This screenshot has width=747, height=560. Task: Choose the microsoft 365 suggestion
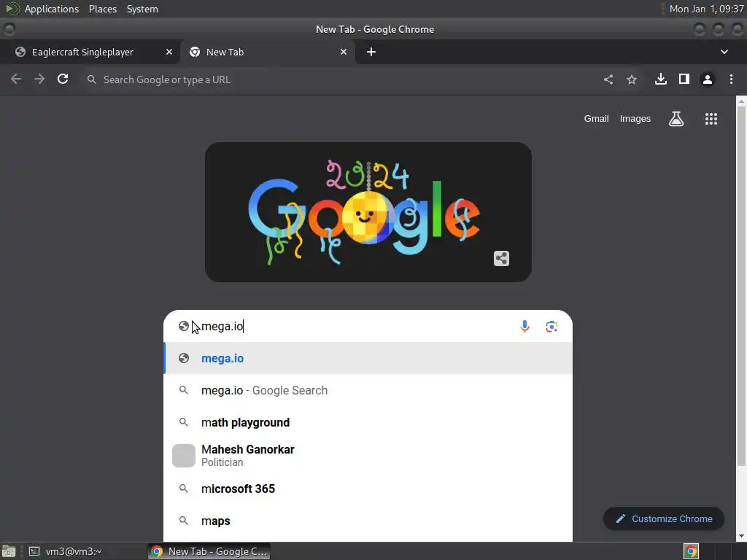click(x=368, y=489)
